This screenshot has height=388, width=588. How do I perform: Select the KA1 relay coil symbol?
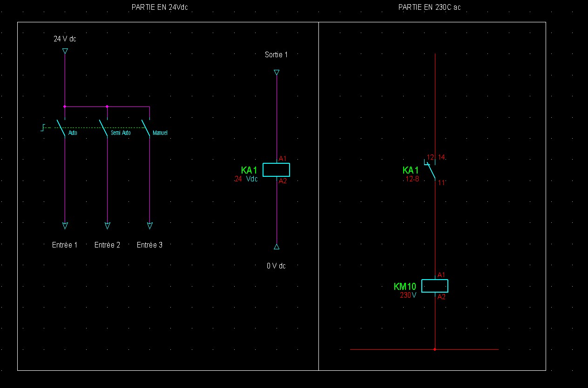276,170
